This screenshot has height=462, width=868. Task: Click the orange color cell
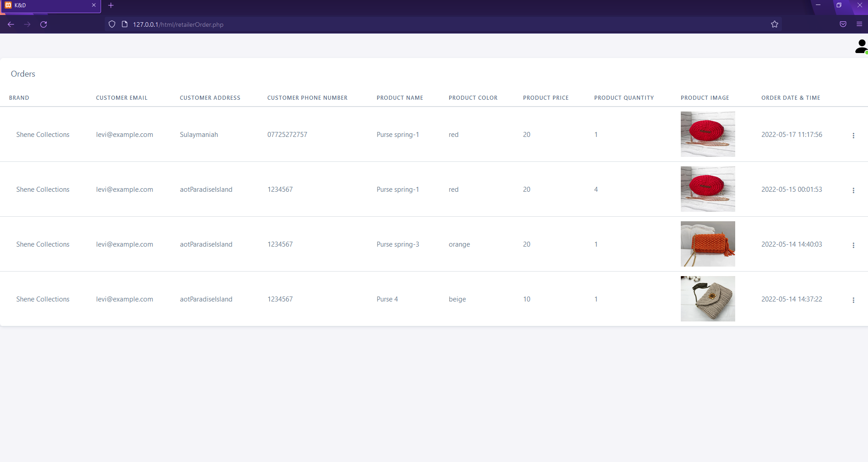(459, 244)
